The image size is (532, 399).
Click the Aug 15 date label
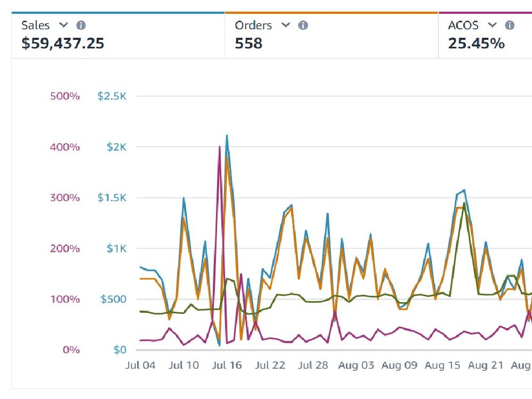(x=442, y=365)
